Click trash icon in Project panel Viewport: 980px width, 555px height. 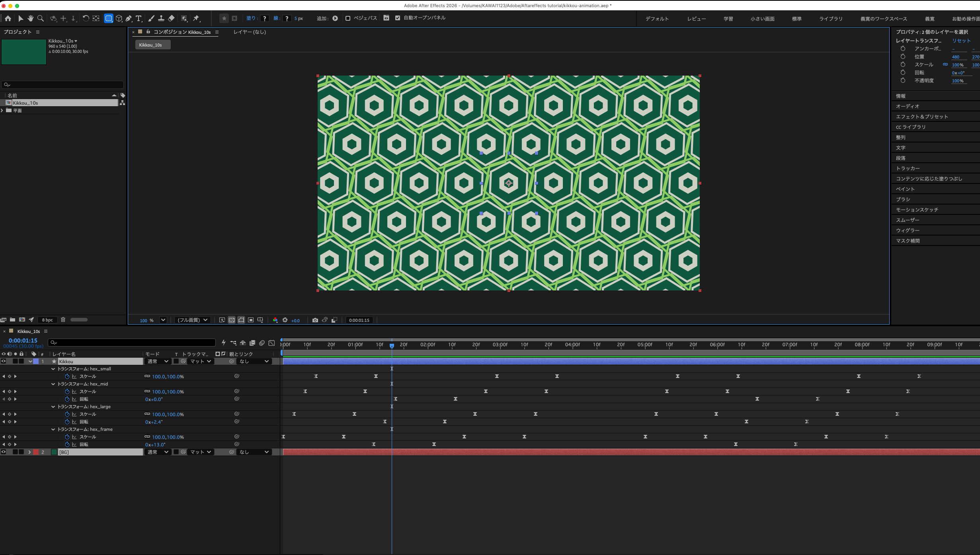pyautogui.click(x=63, y=319)
